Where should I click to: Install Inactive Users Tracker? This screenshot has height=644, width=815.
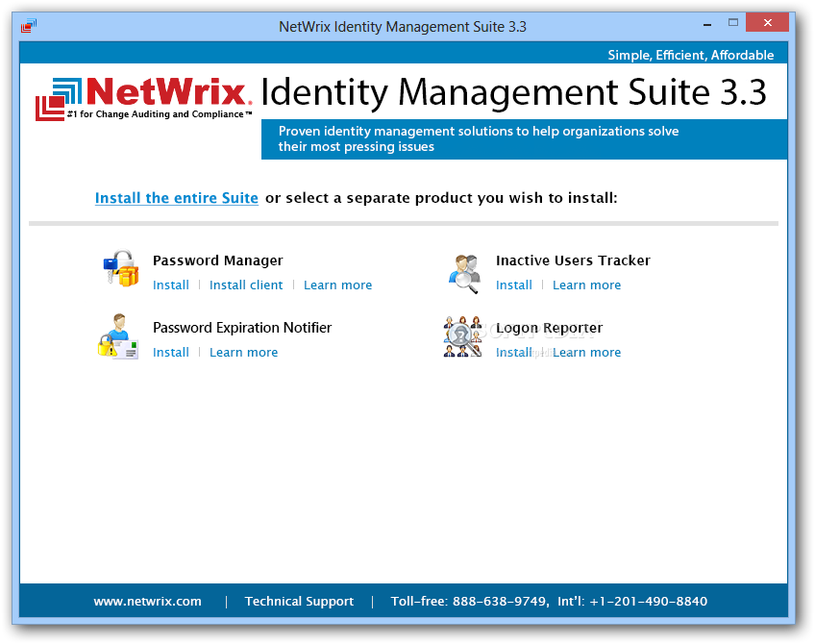pyautogui.click(x=513, y=285)
